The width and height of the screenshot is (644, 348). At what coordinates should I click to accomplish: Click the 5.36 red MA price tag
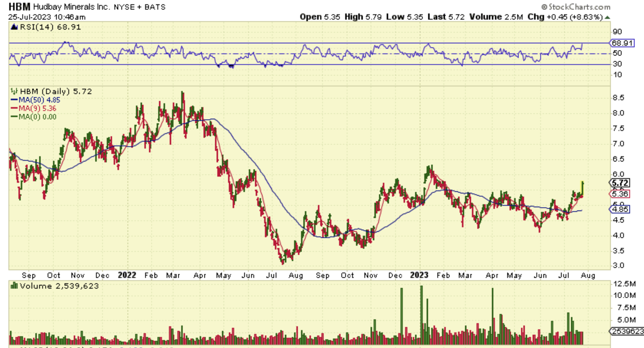(x=620, y=194)
